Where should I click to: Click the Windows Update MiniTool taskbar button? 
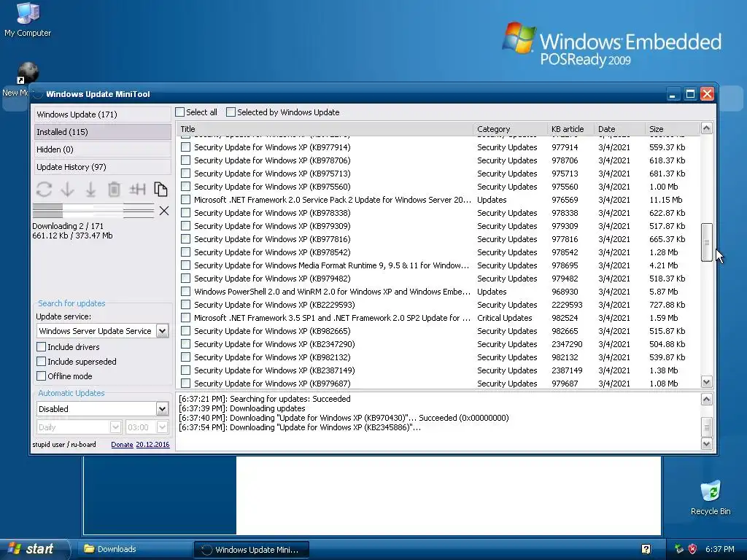[252, 550]
